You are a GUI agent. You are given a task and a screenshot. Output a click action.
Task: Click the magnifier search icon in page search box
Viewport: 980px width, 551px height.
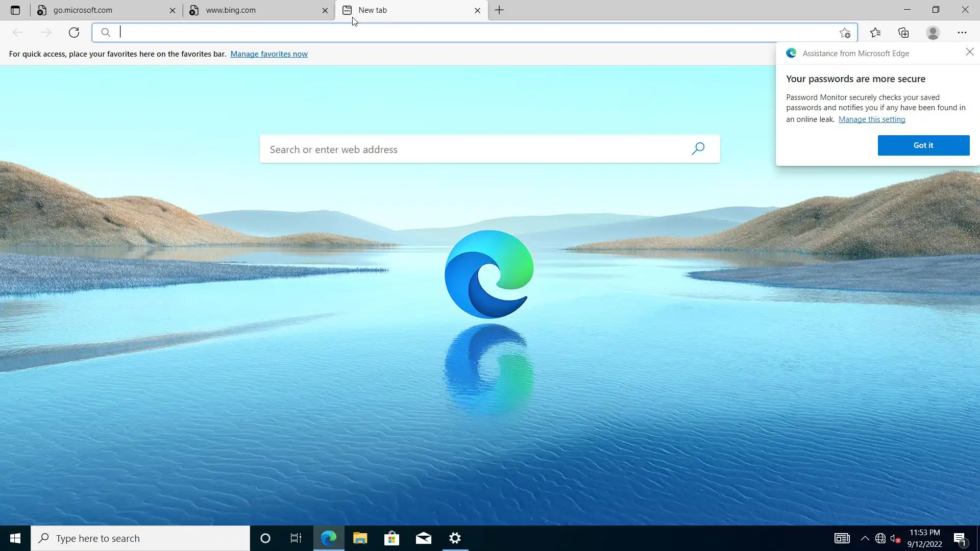698,148
